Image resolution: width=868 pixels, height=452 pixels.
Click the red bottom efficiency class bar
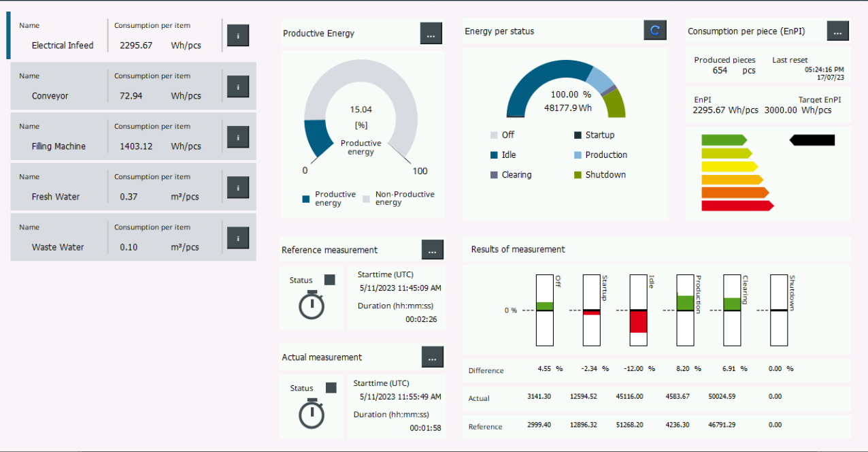coord(737,206)
